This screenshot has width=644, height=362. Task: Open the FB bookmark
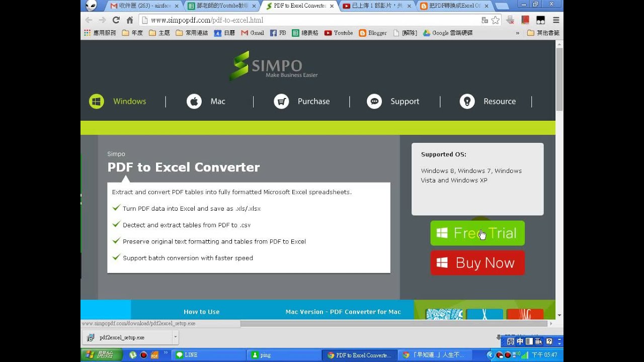(x=278, y=33)
